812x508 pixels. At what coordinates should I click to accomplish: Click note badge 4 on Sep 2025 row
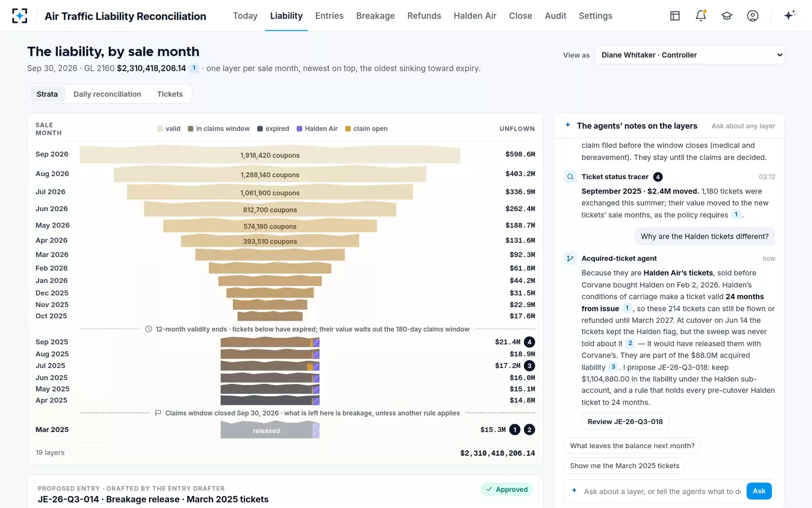pyautogui.click(x=529, y=342)
